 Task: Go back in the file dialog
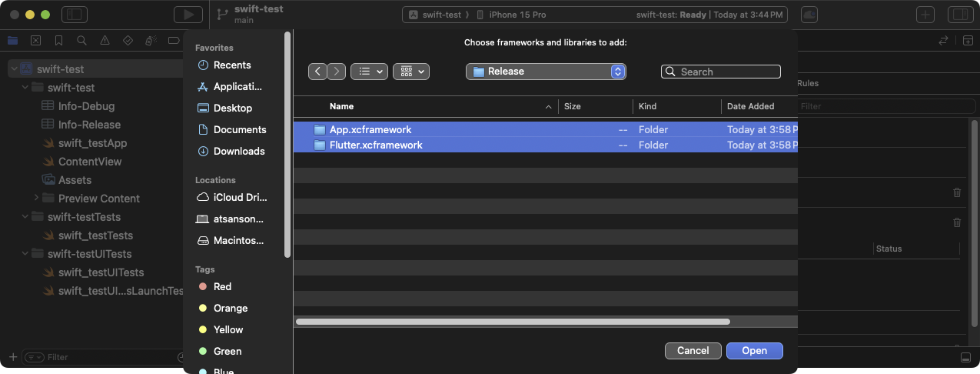click(x=317, y=72)
